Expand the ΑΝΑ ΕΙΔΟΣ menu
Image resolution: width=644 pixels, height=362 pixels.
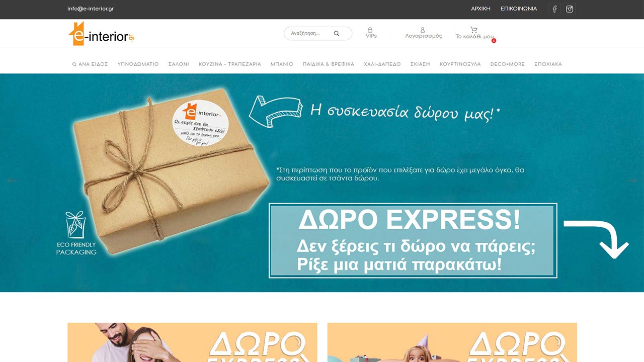(90, 64)
